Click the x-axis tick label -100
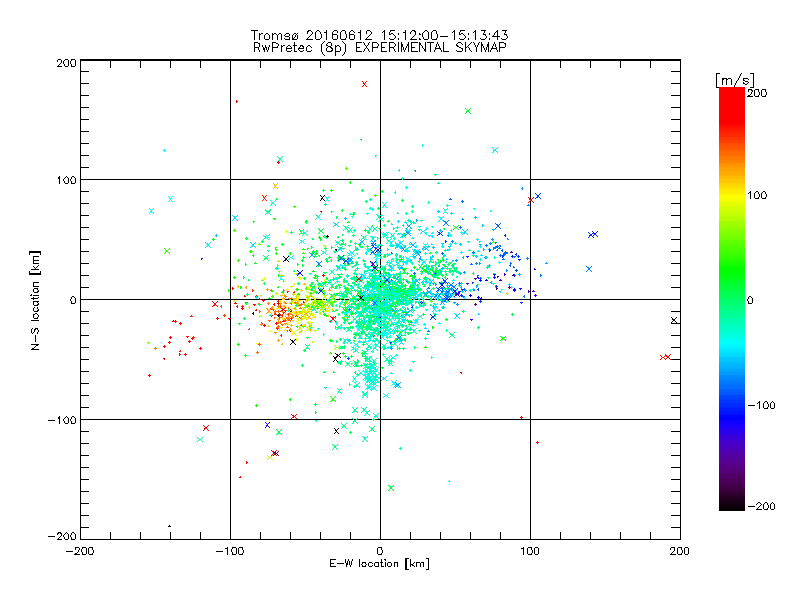This screenshot has height=600, width=800. point(230,551)
